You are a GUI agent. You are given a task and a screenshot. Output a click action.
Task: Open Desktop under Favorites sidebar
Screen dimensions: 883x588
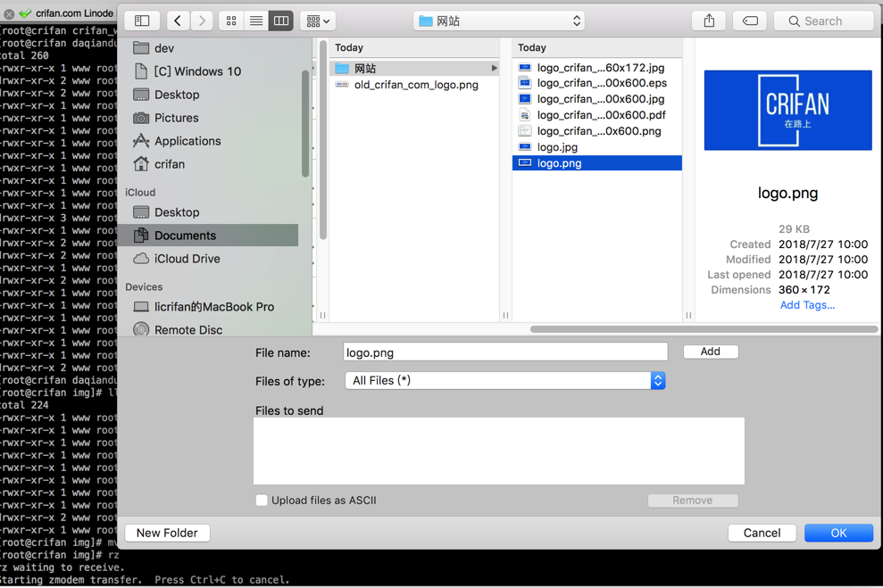click(208, 95)
